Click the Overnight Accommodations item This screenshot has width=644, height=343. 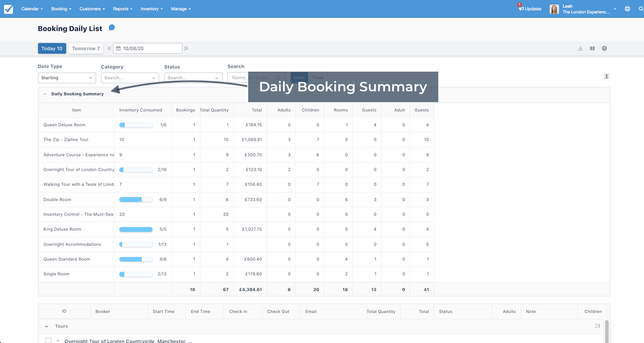pyautogui.click(x=72, y=244)
